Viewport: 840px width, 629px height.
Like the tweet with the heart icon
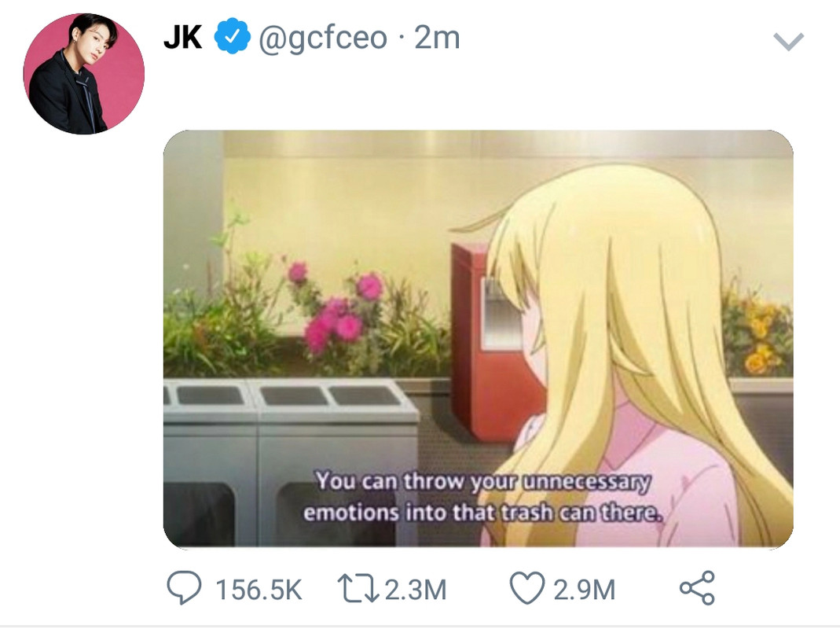pyautogui.click(x=526, y=587)
